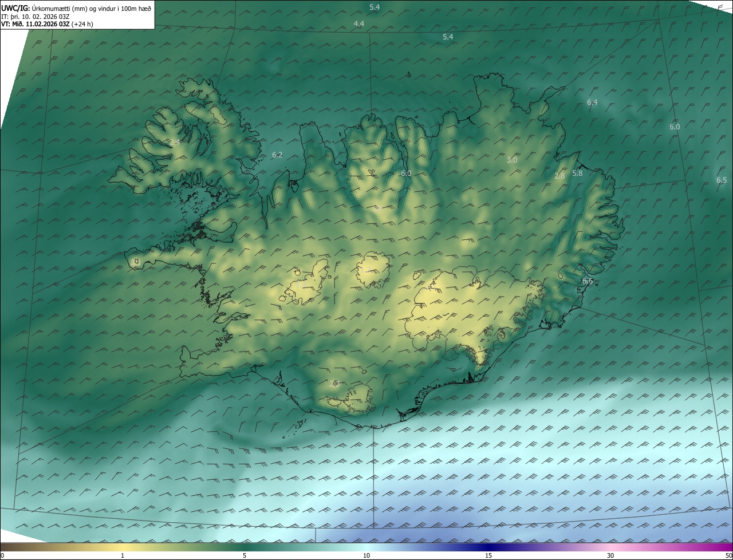The height and width of the screenshot is (560, 733).
Task: Click the 5 tick label on the color scale
Action: tap(245, 555)
